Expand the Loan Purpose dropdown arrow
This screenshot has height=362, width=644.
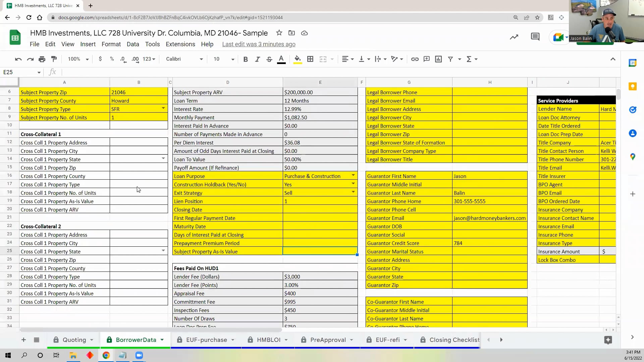coord(353,175)
